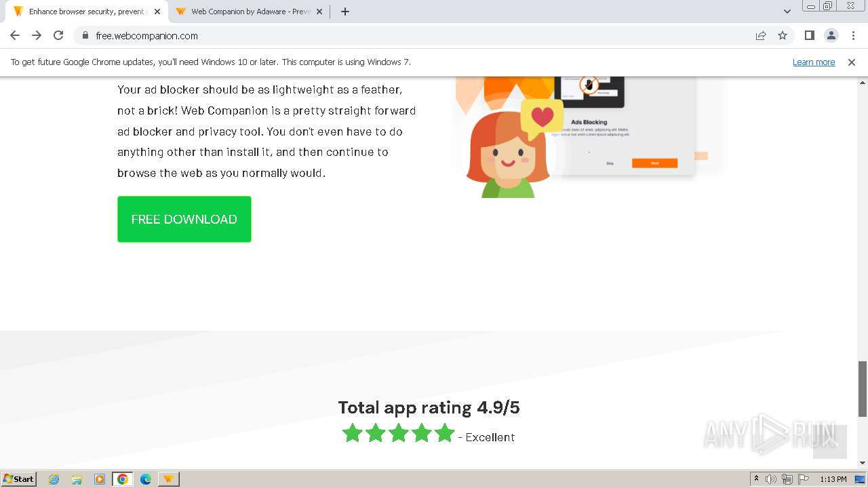Click the '- Excellent' rating text
The image size is (868, 488).
[486, 437]
